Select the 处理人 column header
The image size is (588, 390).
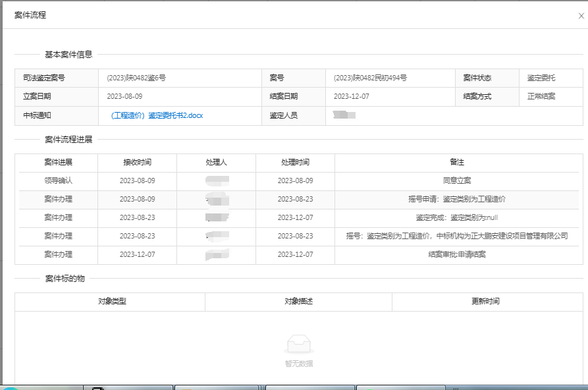216,162
